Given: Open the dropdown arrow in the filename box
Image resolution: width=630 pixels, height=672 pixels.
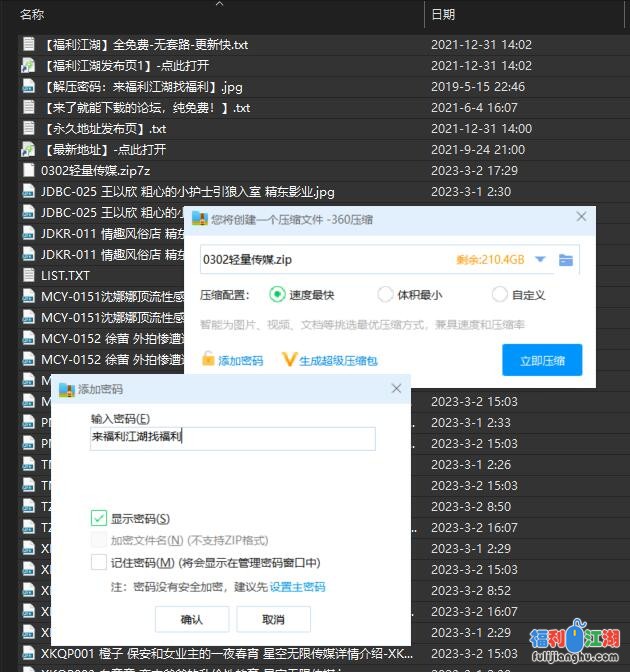Looking at the screenshot, I should coord(540,260).
